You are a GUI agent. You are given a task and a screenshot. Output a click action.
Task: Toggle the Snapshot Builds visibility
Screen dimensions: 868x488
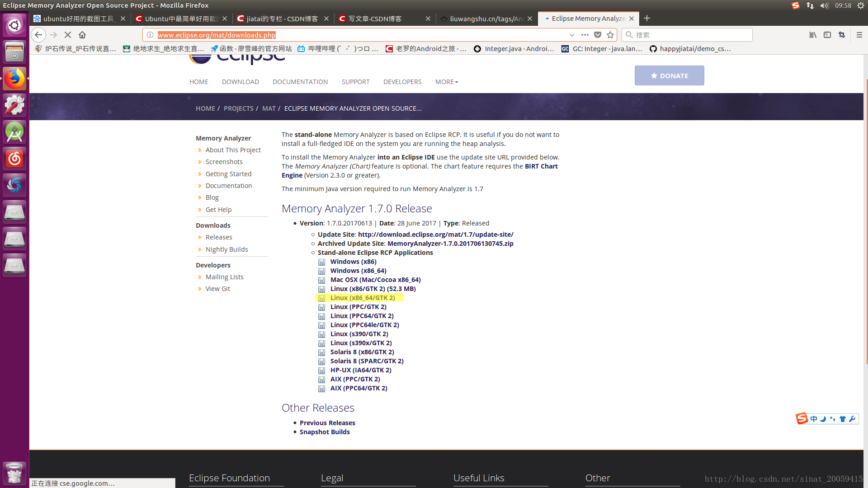(324, 432)
